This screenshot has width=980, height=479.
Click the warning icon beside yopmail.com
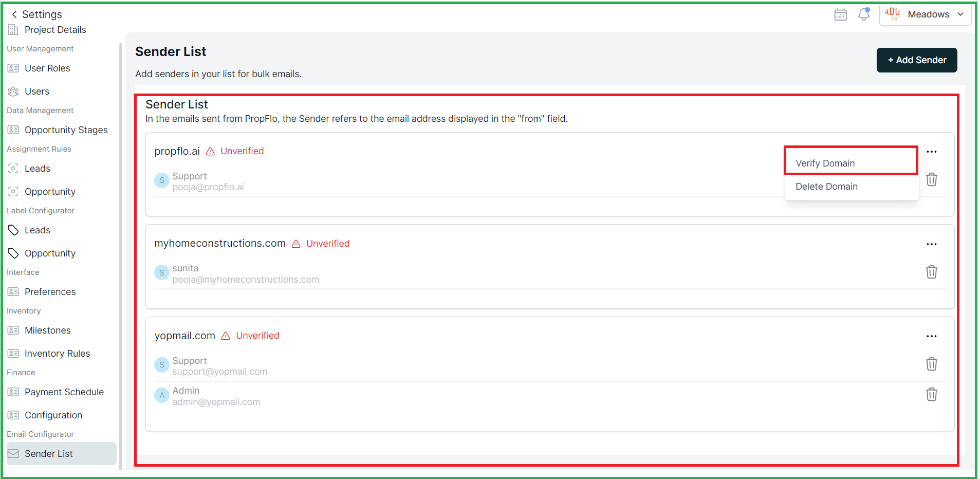pos(226,336)
